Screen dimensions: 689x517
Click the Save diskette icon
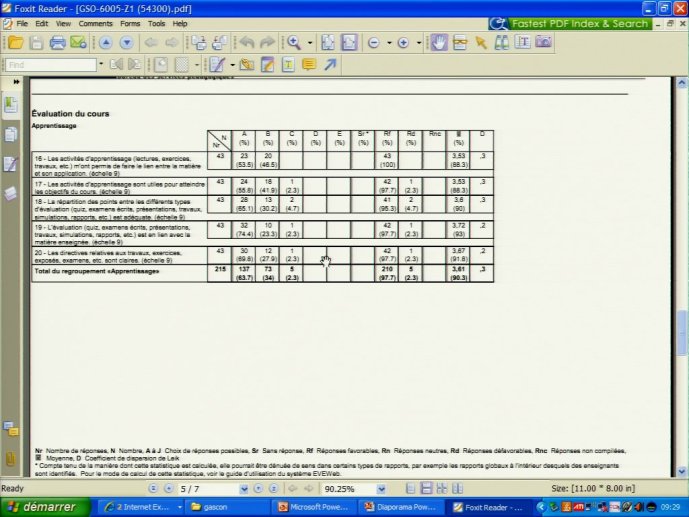[x=36, y=43]
